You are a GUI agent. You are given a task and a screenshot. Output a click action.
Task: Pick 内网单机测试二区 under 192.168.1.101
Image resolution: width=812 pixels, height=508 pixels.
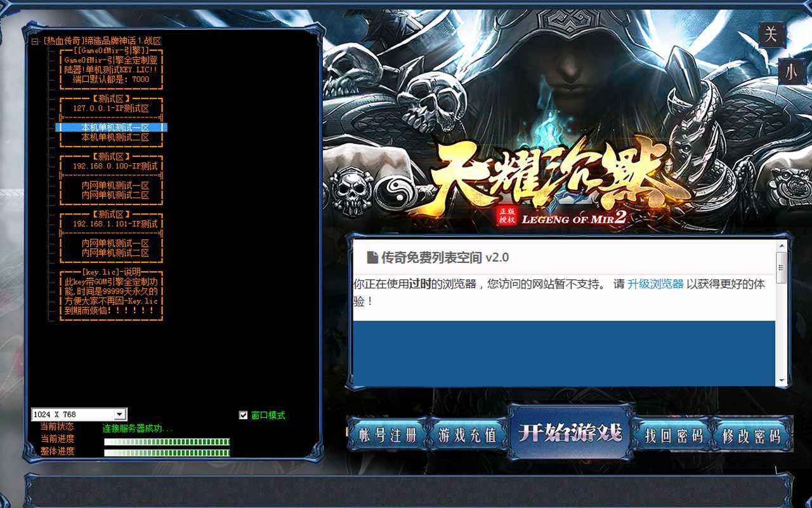115,253
